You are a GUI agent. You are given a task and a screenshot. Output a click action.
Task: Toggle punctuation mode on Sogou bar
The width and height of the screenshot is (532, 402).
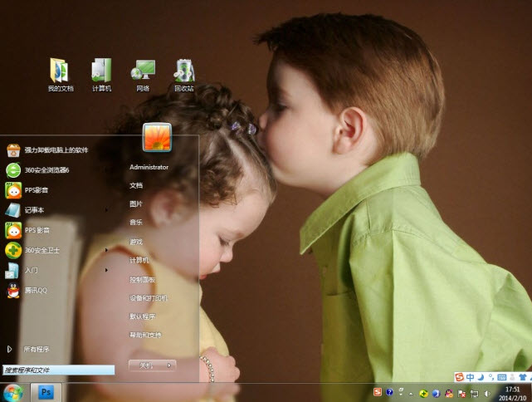pos(491,377)
